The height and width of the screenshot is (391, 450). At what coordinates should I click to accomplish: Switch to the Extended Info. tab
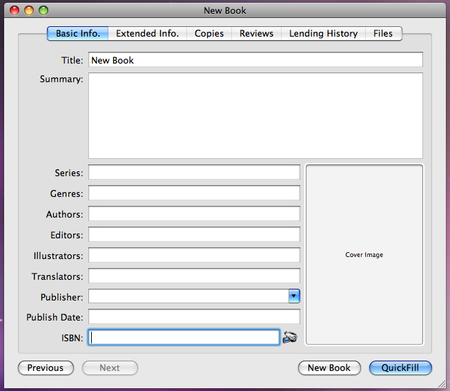point(147,33)
